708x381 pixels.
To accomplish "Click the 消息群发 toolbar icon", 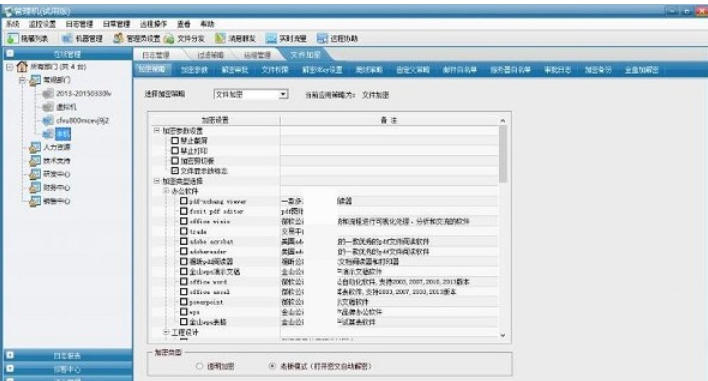I will click(220, 39).
